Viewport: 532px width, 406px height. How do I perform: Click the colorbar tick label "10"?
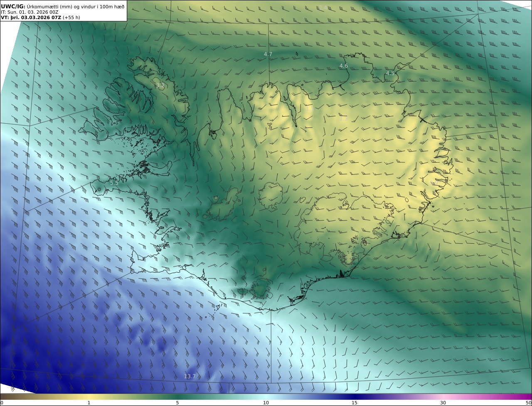coord(266,403)
